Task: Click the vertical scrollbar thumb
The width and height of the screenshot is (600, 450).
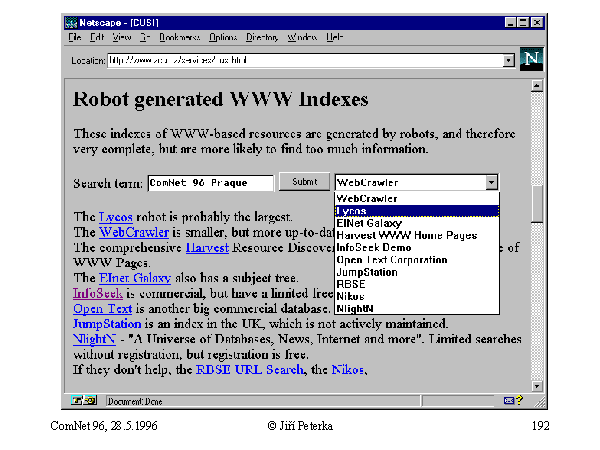Action: (x=537, y=204)
